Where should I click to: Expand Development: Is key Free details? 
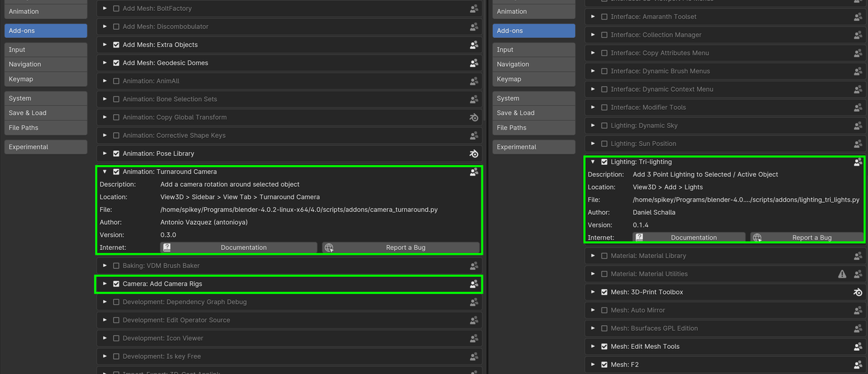(104, 356)
